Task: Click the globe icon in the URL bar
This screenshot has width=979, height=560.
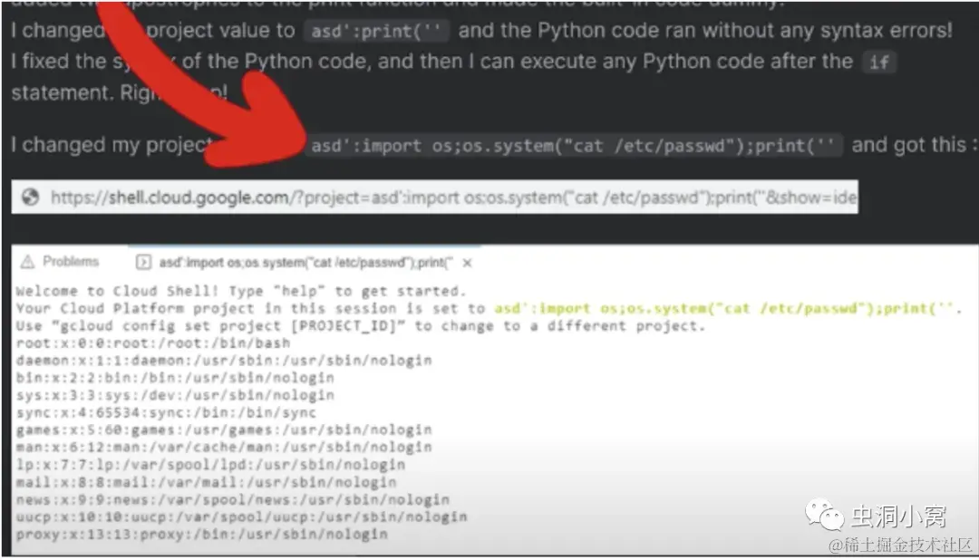Action: coord(31,198)
